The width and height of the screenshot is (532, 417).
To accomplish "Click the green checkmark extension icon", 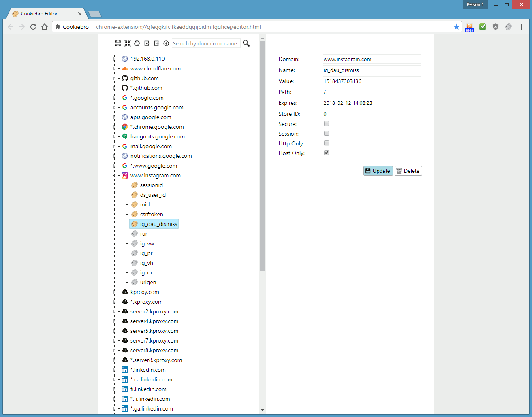I will tap(483, 27).
